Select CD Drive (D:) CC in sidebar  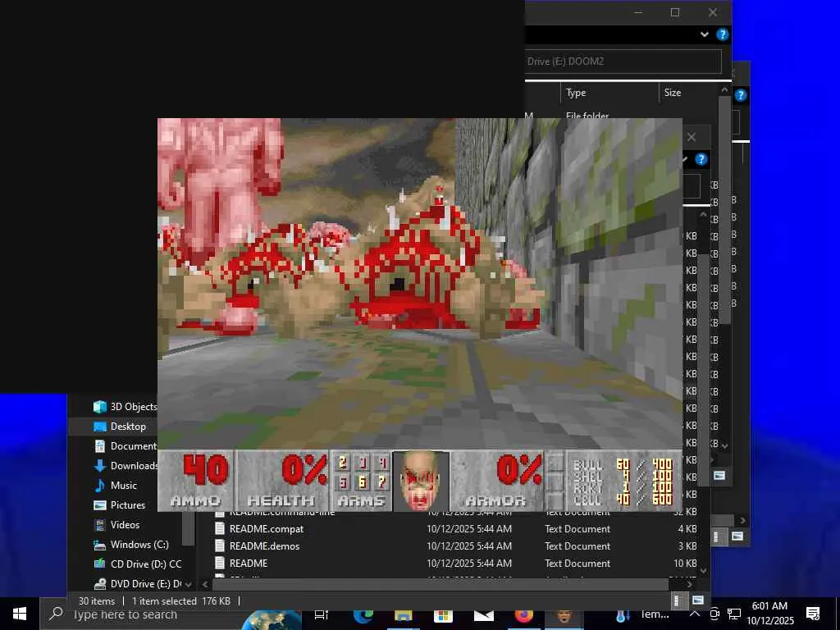pyautogui.click(x=146, y=564)
